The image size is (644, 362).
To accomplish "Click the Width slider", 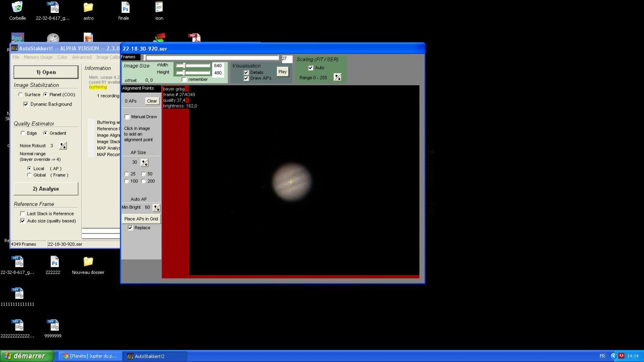I will click(193, 66).
